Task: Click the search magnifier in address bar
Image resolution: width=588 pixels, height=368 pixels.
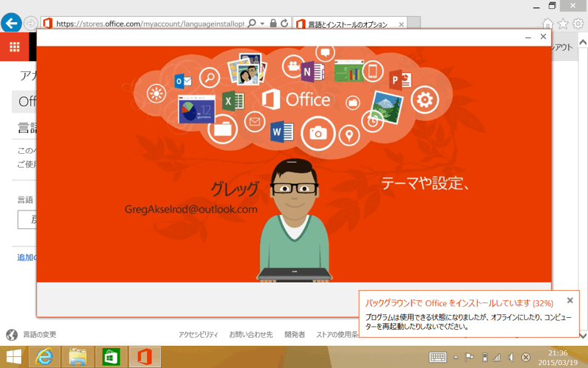Action: (x=252, y=24)
